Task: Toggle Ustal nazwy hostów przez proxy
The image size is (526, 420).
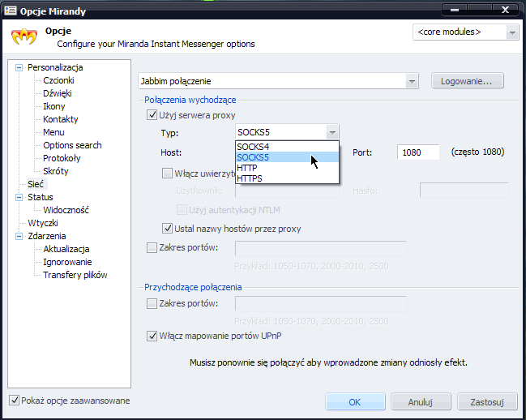Action: click(x=167, y=229)
